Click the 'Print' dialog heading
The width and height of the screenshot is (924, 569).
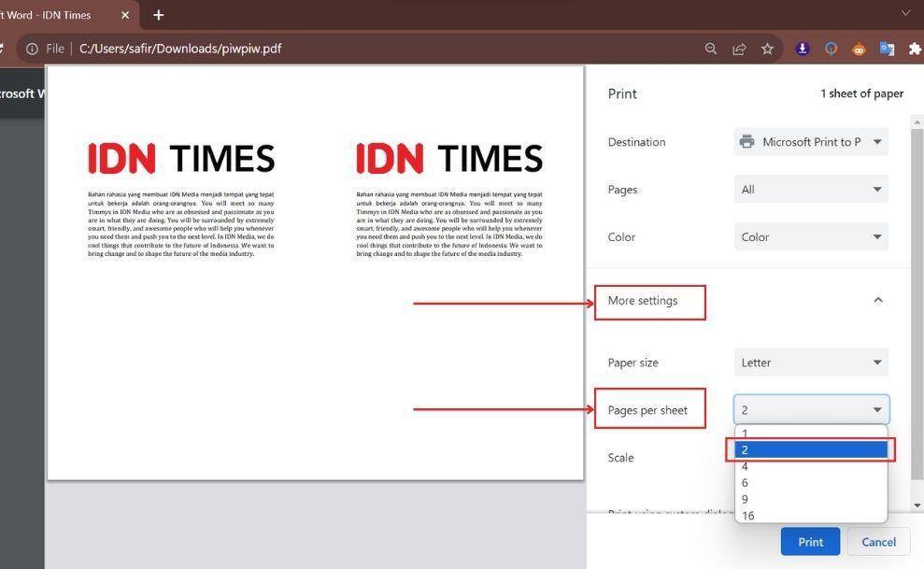[622, 93]
